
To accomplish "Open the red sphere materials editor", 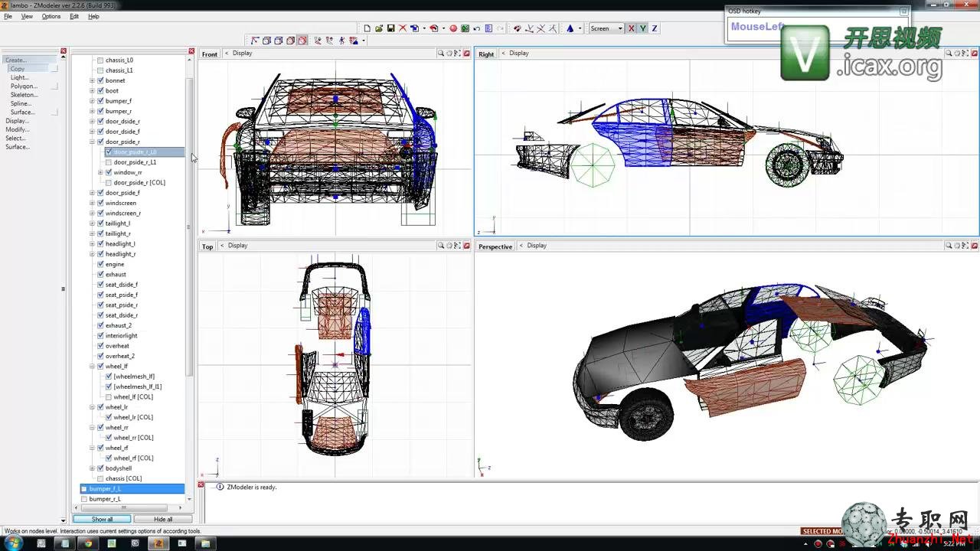I will tap(453, 28).
